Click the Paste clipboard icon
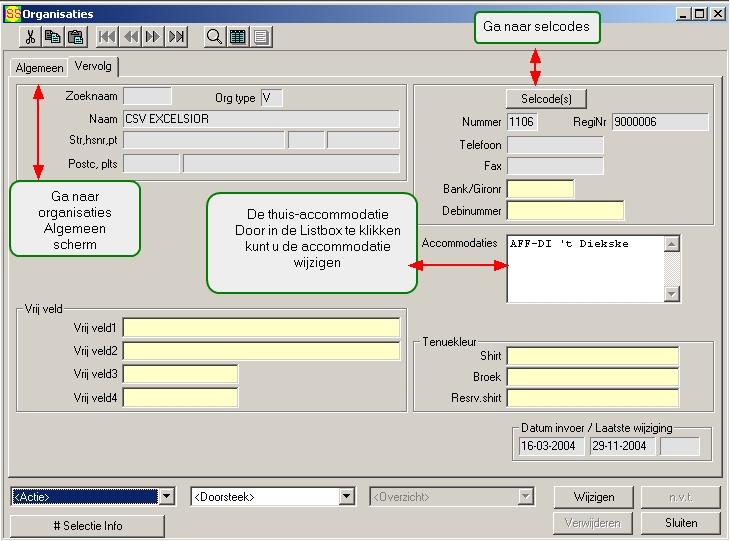Viewport: 730px width, 541px height. point(75,37)
